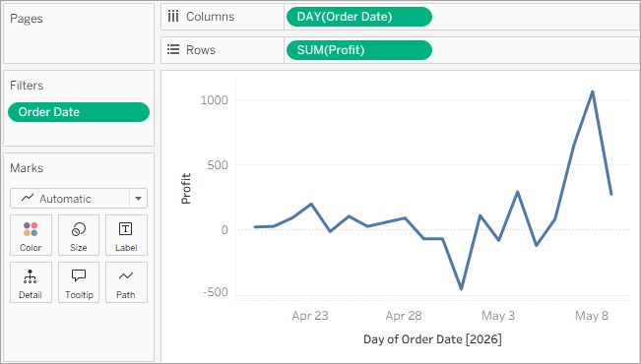
Task: Open the Color marks card
Action: coord(31,235)
